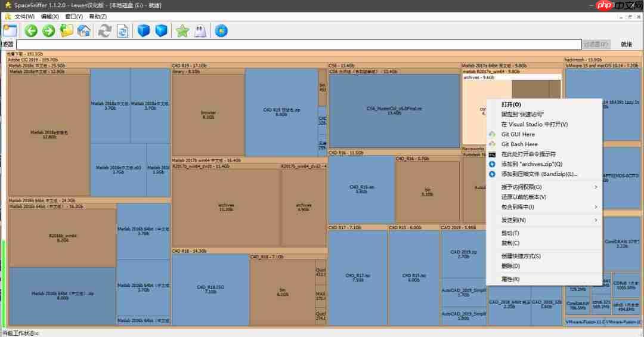Expand the 发送到(N) submenu arrow
Screen dimensions: 644x337
coord(596,220)
